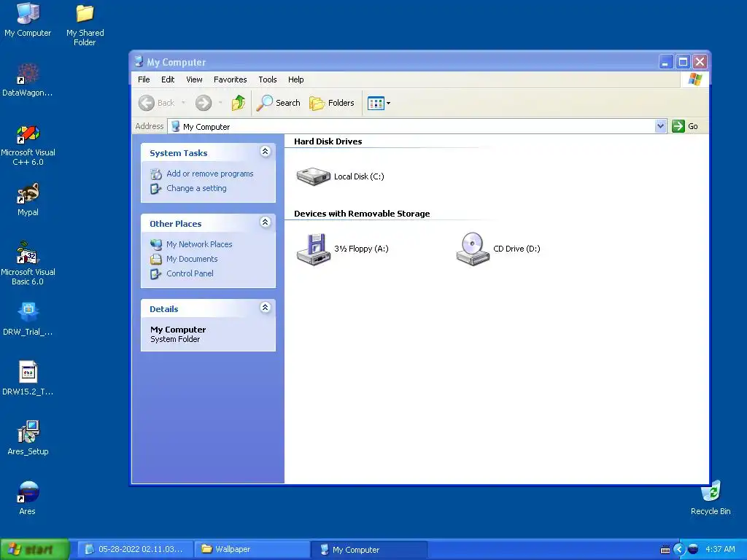Collapse the Details panel
This screenshot has height=560, width=747.
266,308
